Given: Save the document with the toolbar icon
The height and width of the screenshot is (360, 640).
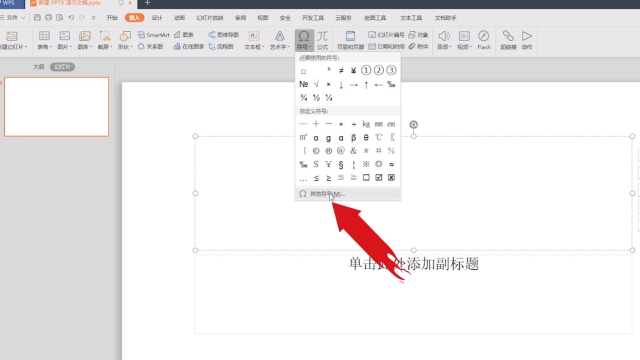Looking at the screenshot, I should click(37, 18).
